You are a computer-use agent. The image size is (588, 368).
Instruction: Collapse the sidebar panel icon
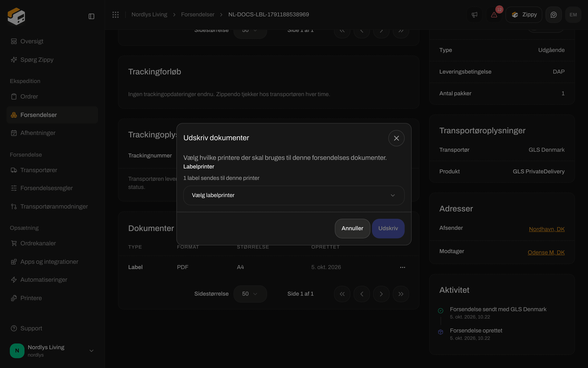coord(91,16)
